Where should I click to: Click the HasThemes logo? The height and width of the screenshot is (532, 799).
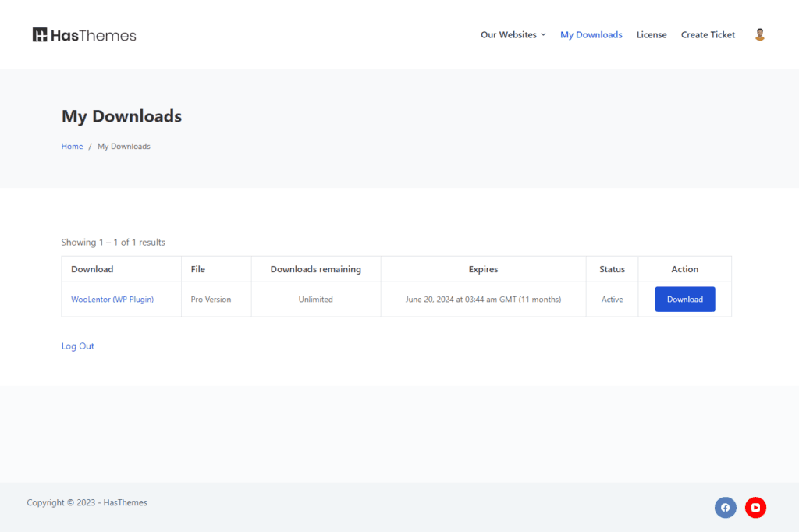click(x=84, y=35)
